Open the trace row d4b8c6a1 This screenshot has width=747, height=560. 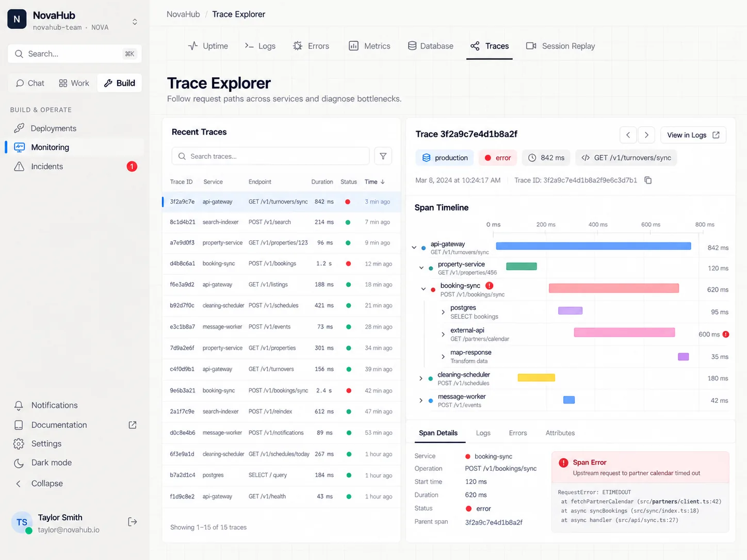coord(281,263)
